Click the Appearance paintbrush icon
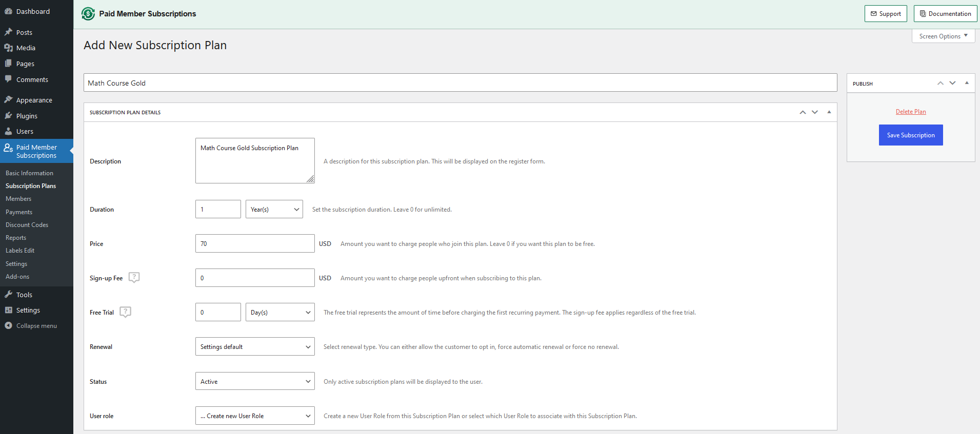This screenshot has width=980, height=434. 8,99
